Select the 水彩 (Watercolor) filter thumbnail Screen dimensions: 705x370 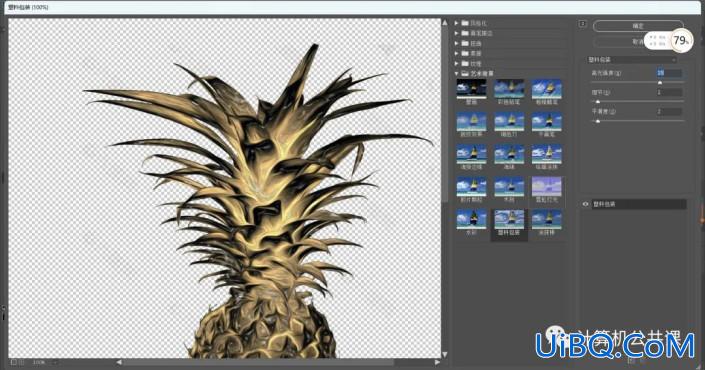471,219
